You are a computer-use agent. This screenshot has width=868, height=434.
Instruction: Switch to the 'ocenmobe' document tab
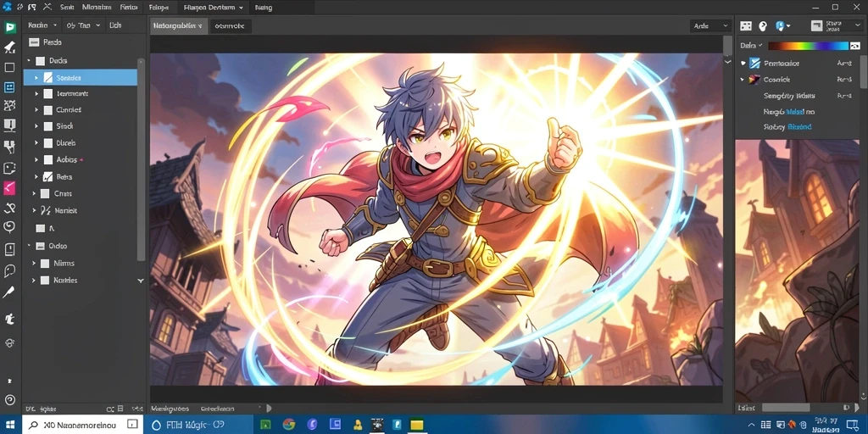[231, 26]
